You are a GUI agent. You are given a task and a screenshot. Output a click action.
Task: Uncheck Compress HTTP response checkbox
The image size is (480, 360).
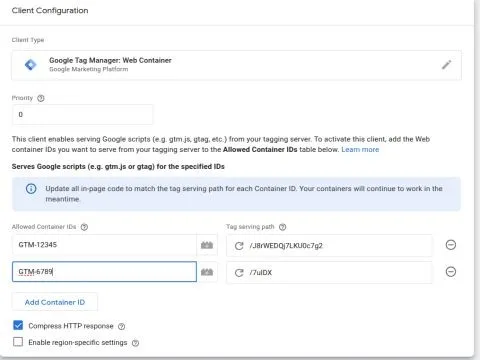tap(18, 325)
